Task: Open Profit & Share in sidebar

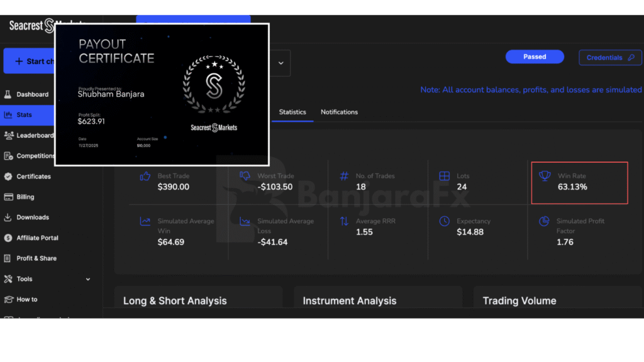Action: pyautogui.click(x=36, y=258)
